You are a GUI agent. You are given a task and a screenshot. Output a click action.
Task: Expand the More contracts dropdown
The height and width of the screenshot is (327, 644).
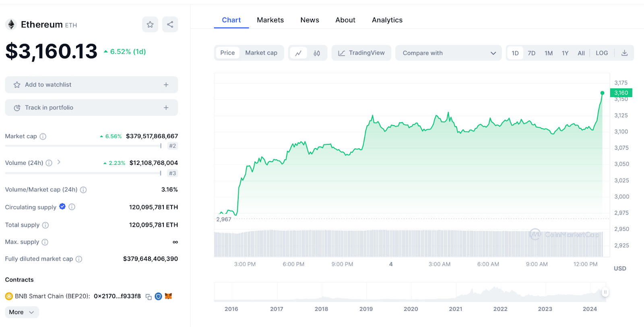(x=22, y=312)
